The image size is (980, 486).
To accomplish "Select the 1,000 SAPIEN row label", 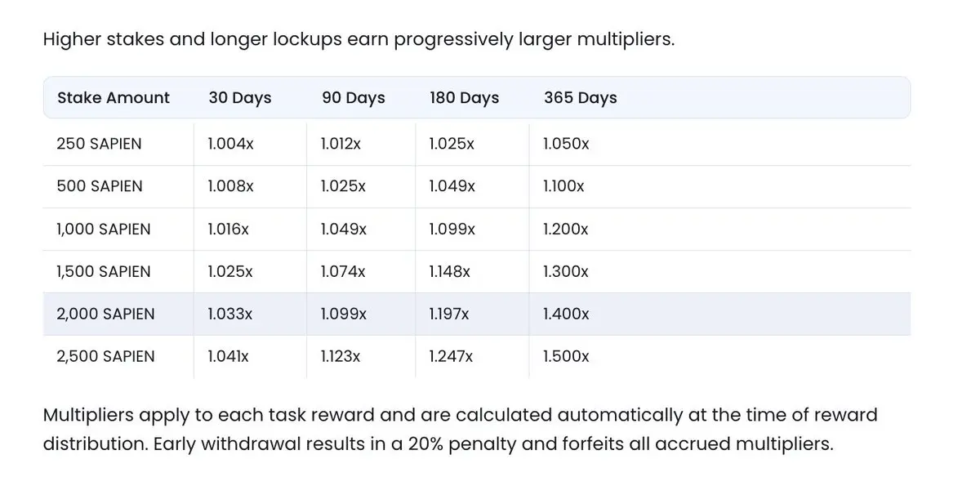I will 104,230.
